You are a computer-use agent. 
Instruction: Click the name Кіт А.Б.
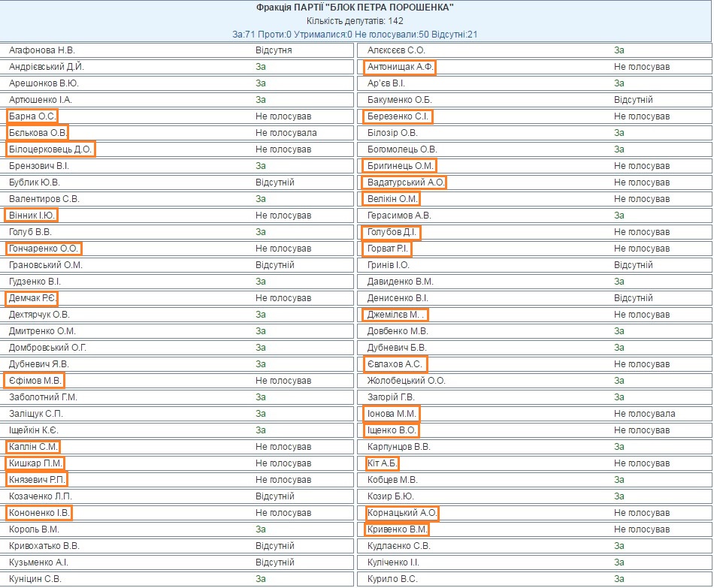pos(382,463)
